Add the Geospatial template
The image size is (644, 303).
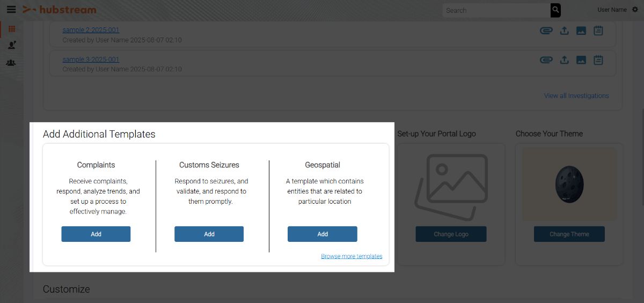click(x=323, y=234)
